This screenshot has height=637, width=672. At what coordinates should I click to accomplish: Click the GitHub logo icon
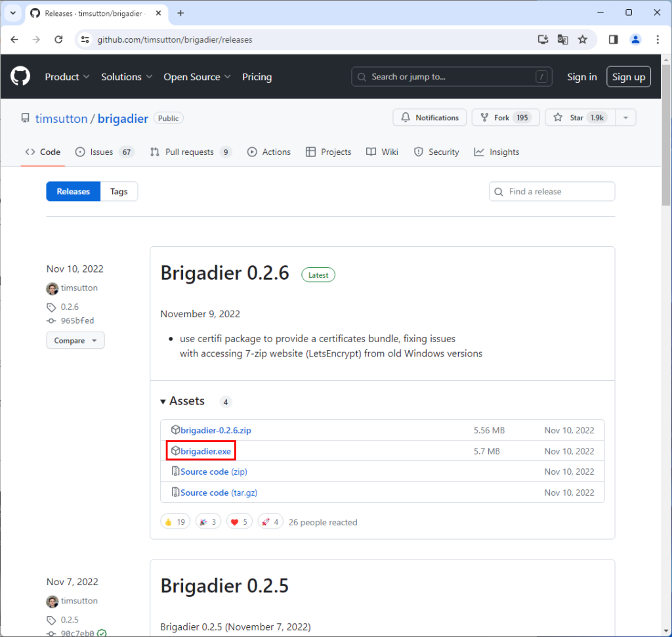(x=20, y=77)
